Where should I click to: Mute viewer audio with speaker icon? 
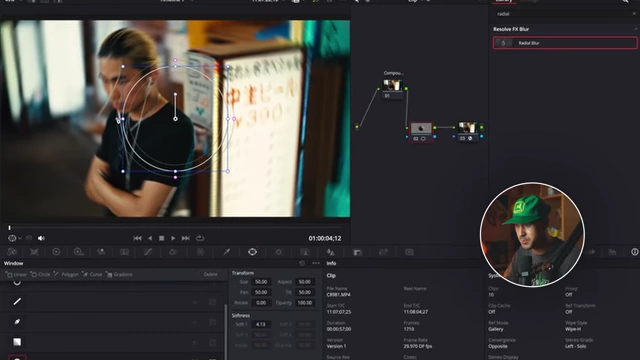tap(41, 238)
